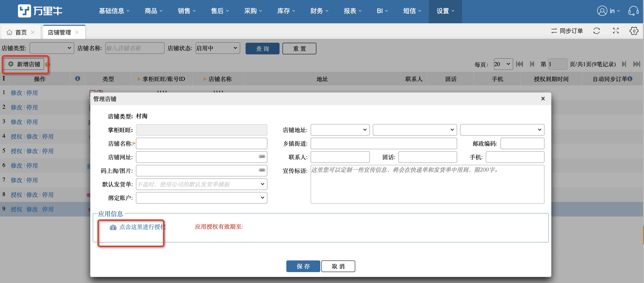The height and width of the screenshot is (283, 644).
Task: Click the 新增店铺 button
Action: tap(25, 64)
